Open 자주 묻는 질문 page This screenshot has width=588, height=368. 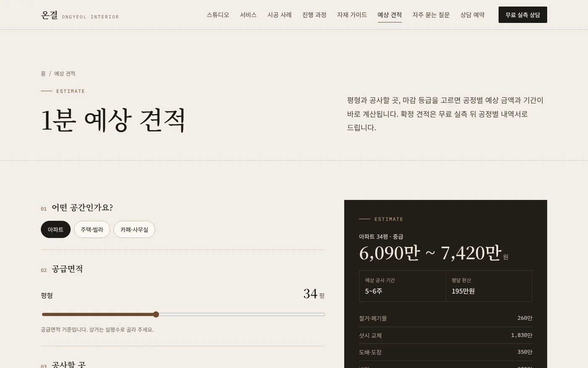click(431, 15)
